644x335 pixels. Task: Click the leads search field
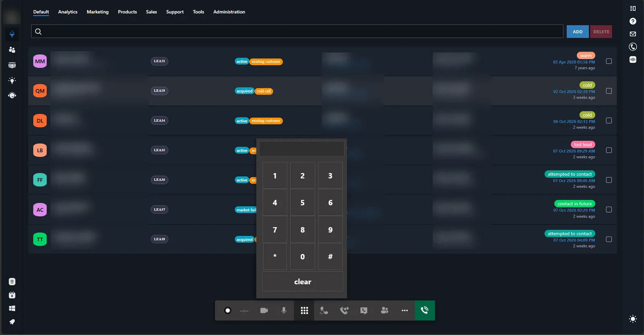[x=297, y=31]
